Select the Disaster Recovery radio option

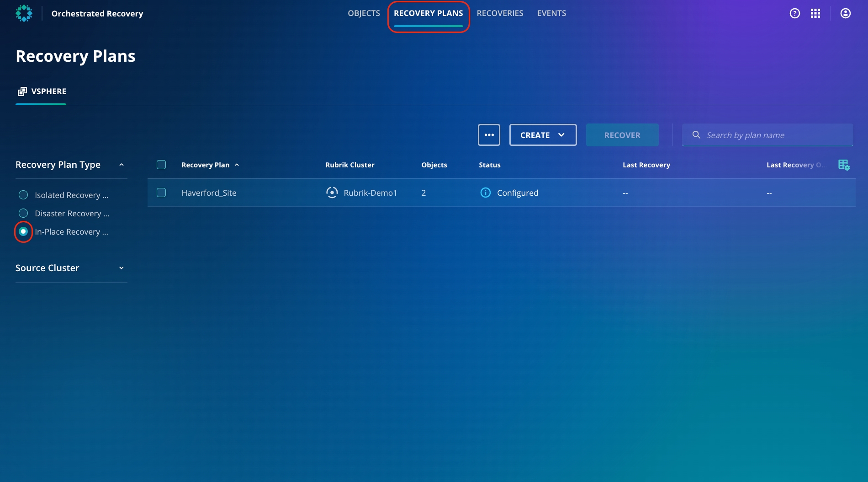[23, 213]
